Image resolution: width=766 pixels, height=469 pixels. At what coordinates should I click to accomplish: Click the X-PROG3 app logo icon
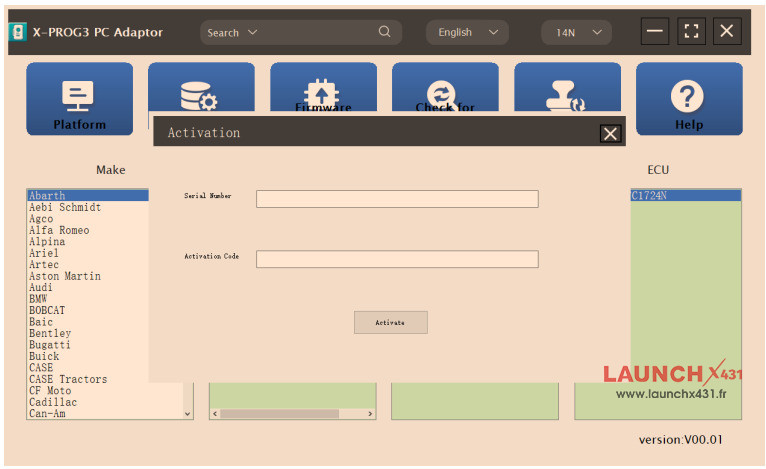point(18,32)
